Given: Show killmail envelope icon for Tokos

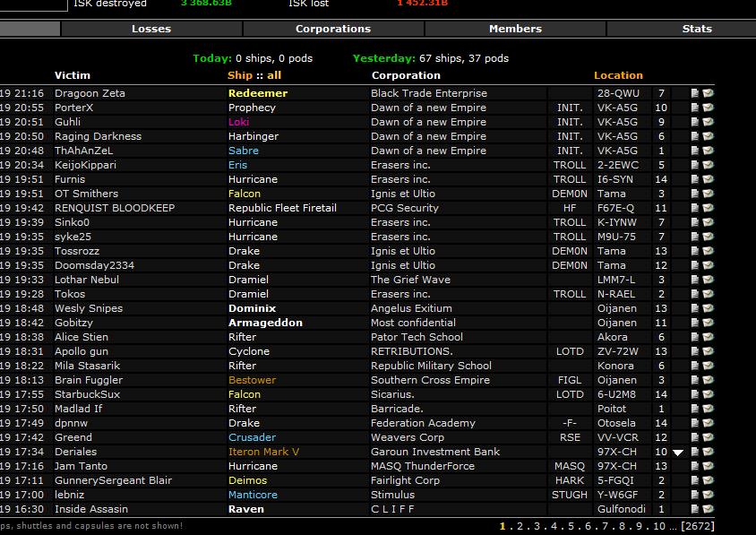Looking at the screenshot, I should (708, 294).
